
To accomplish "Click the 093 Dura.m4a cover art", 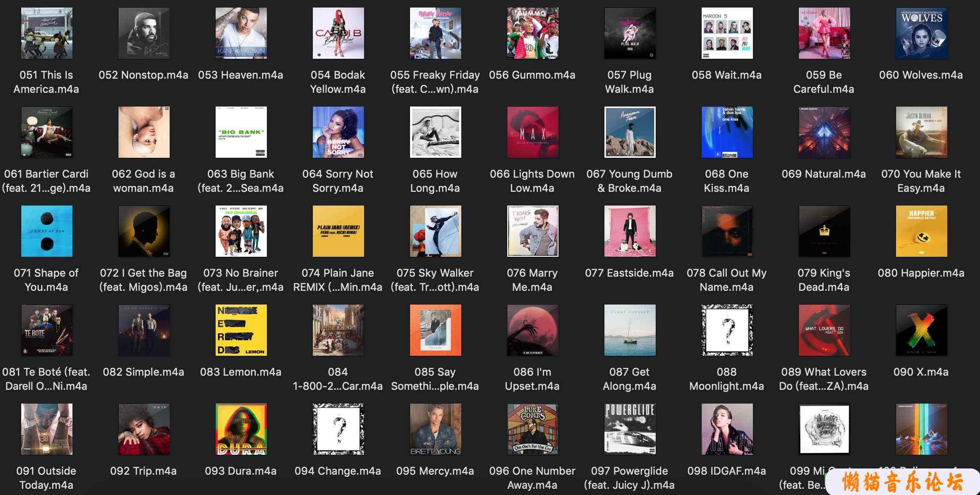I will coord(241,429).
